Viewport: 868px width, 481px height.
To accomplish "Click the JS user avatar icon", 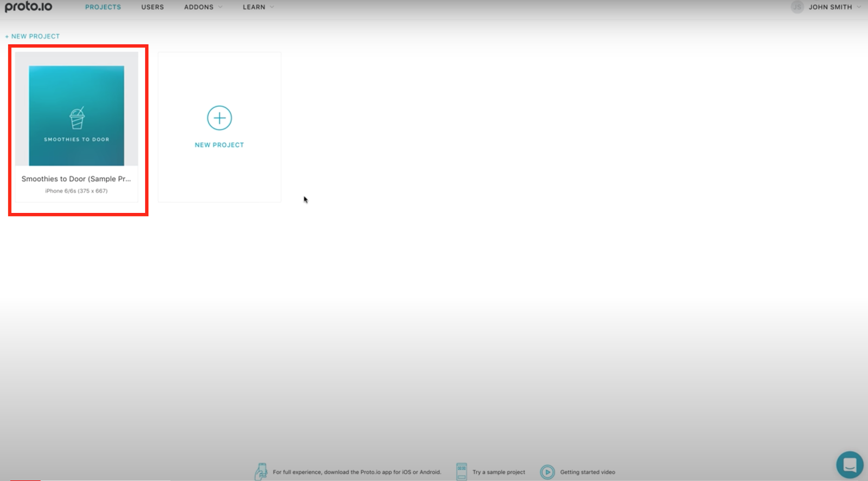I will 797,7.
